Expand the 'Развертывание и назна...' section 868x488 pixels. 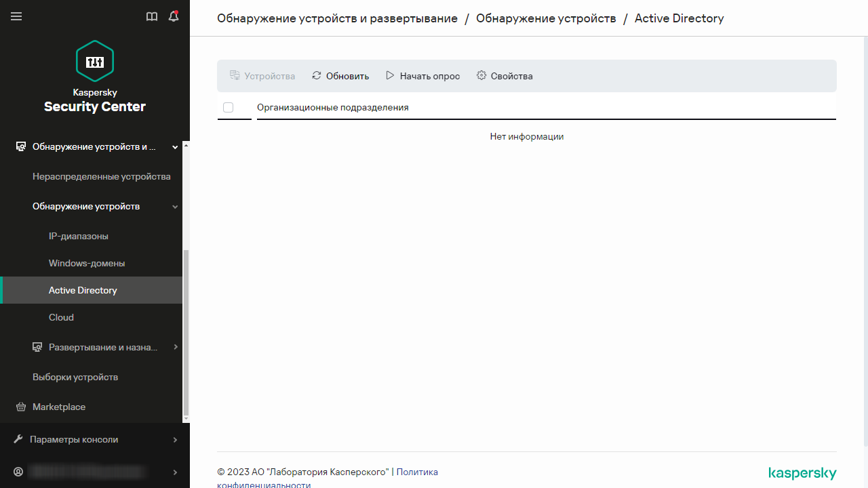click(x=176, y=347)
